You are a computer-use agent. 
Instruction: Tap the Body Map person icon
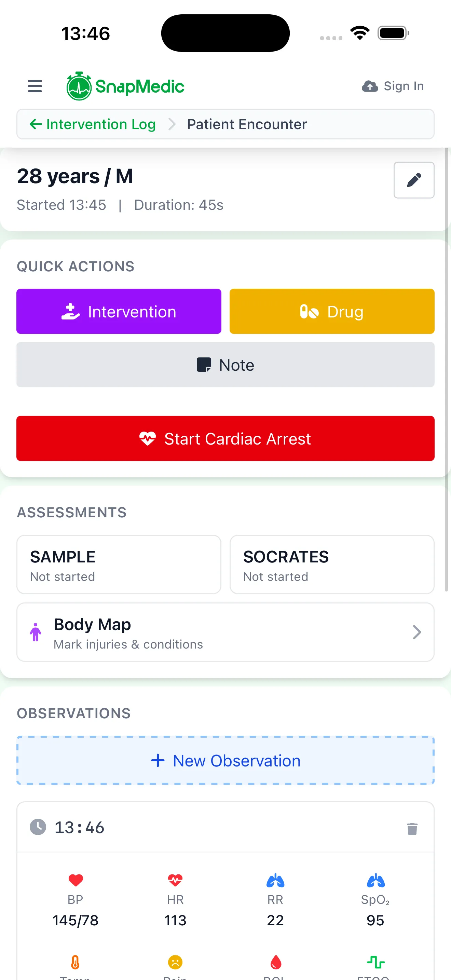click(36, 632)
